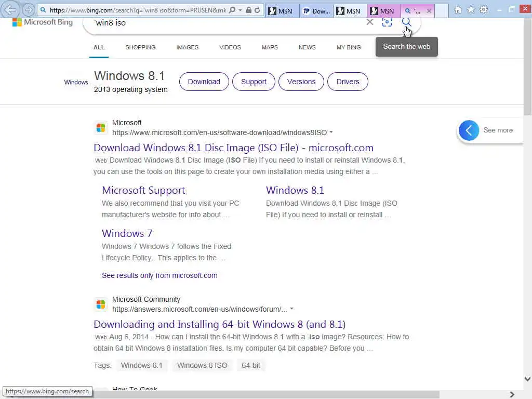The height and width of the screenshot is (399, 532).
Task: Select the ALL results tab
Action: pyautogui.click(x=99, y=47)
